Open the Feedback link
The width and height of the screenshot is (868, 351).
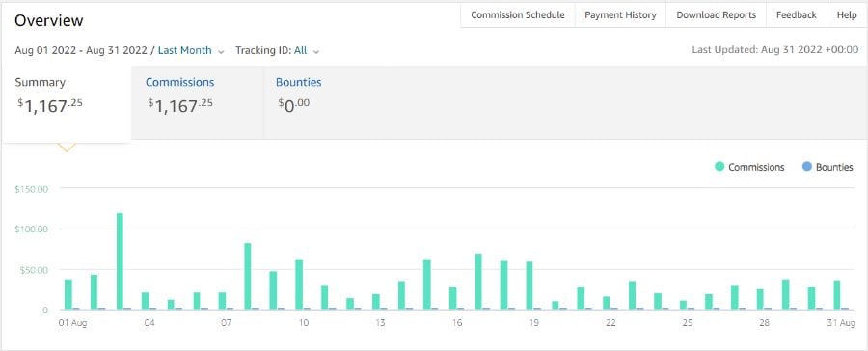click(796, 15)
